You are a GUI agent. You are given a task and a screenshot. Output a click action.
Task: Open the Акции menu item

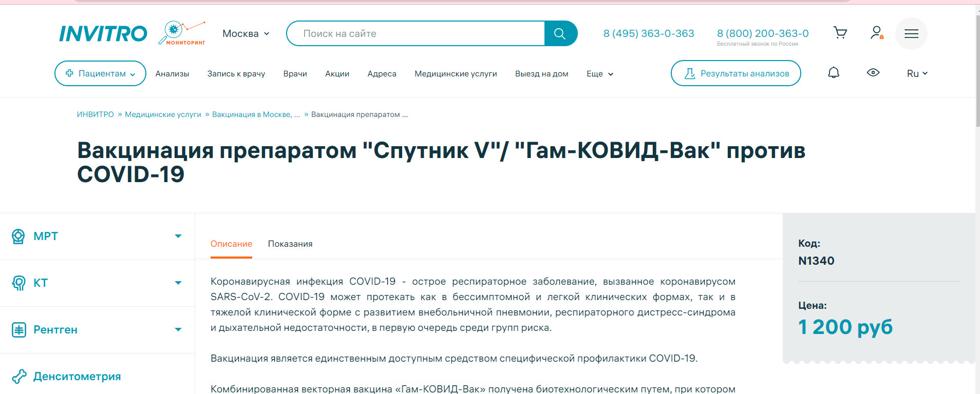click(337, 74)
